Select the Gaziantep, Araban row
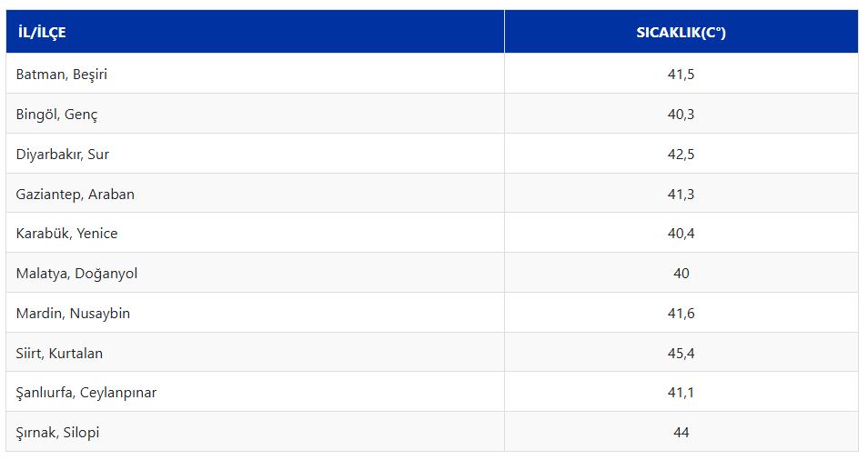This screenshot has height=460, width=868. 76,195
